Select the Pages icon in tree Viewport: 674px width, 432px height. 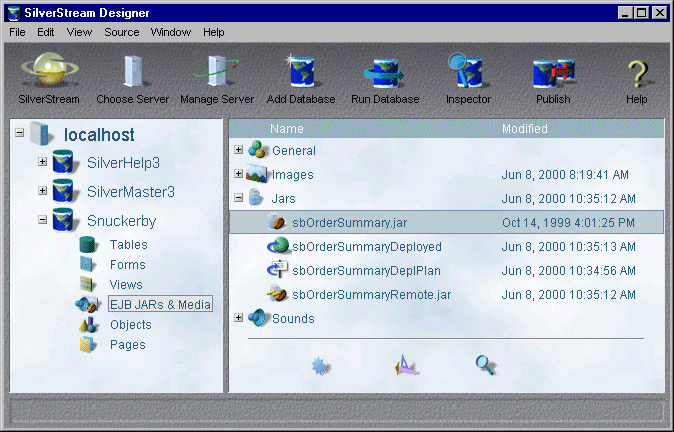pyautogui.click(x=88, y=344)
